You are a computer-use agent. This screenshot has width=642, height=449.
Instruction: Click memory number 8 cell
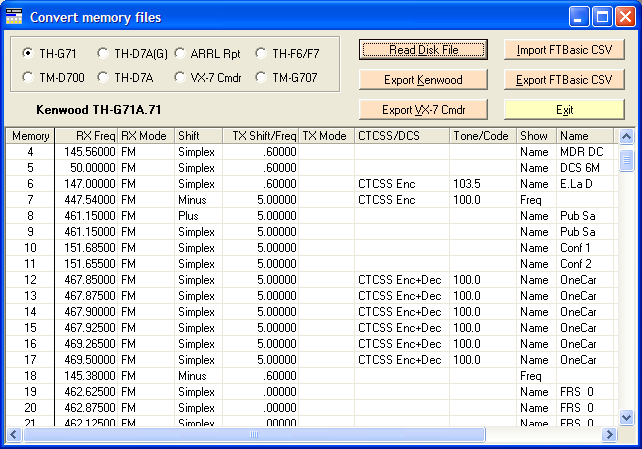point(30,216)
